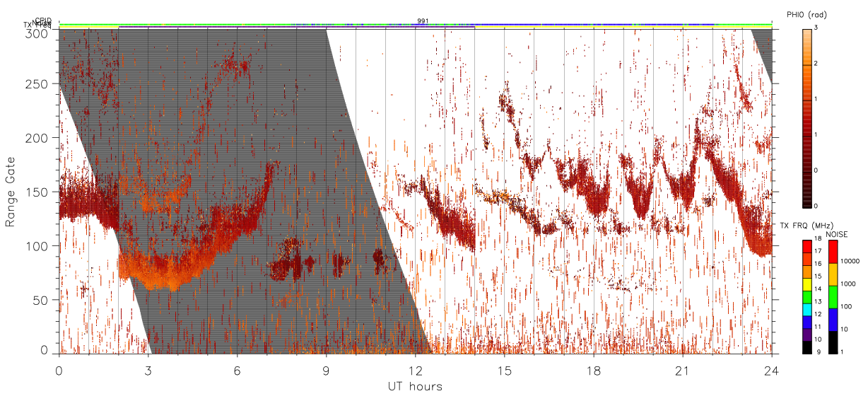868x401 pixels.
Task: Click Range Gate axis label '300'
Action: [x=38, y=33]
